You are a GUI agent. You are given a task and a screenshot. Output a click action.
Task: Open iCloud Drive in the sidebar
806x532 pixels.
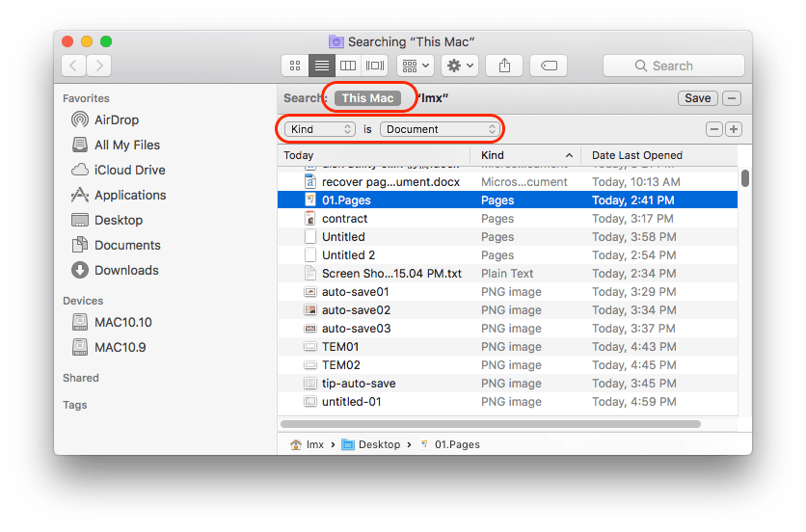pyautogui.click(x=129, y=170)
